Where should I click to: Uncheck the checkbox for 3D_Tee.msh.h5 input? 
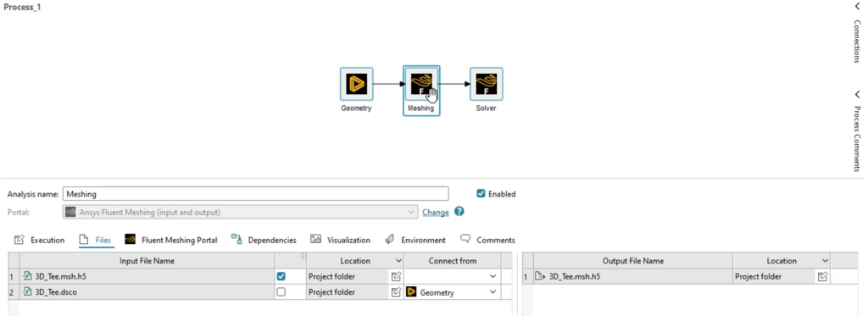point(281,276)
